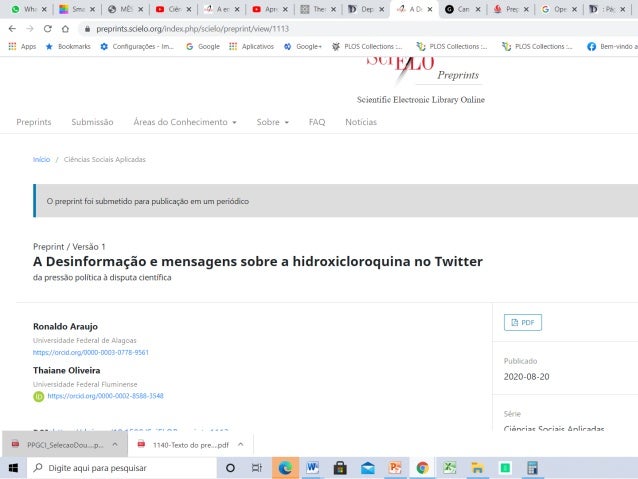638x479 pixels.
Task: Open the Bookmarks star folder
Action: [68, 46]
